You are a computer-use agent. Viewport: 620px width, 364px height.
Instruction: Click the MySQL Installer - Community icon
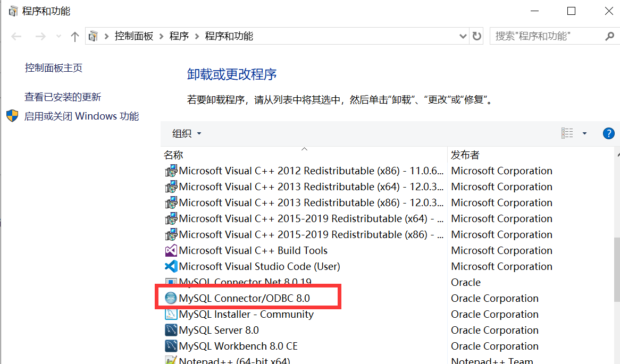171,314
